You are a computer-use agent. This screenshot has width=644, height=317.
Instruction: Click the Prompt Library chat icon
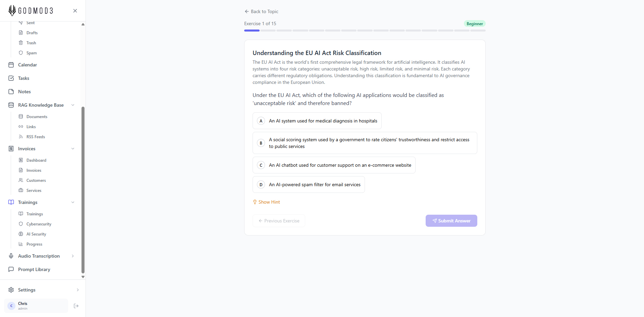(x=11, y=269)
